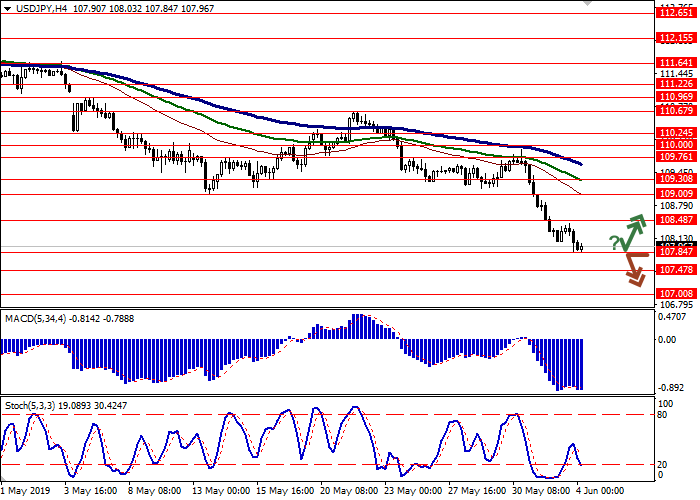Click the 110.245 price level label
Viewport: 700px width, 500px height.
[675, 132]
